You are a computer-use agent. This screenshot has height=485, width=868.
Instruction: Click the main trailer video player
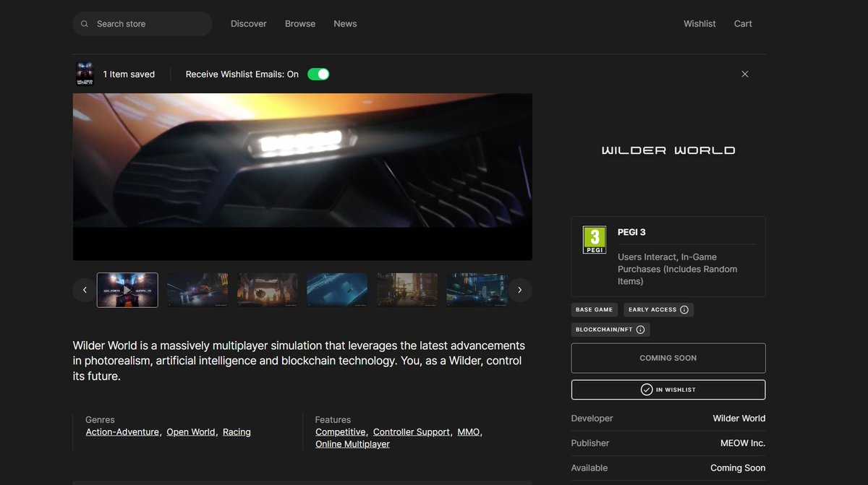tap(302, 176)
